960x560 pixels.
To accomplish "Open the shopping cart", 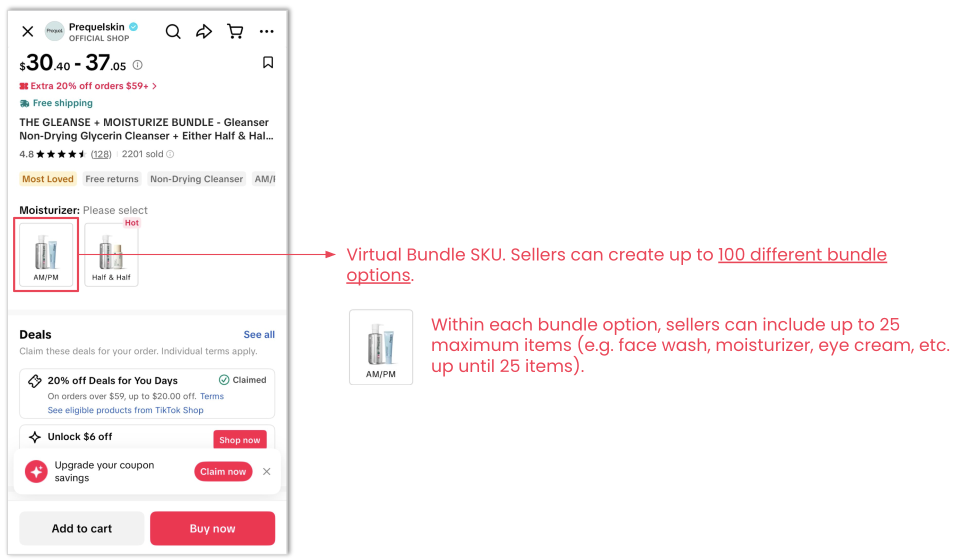I will (x=235, y=31).
